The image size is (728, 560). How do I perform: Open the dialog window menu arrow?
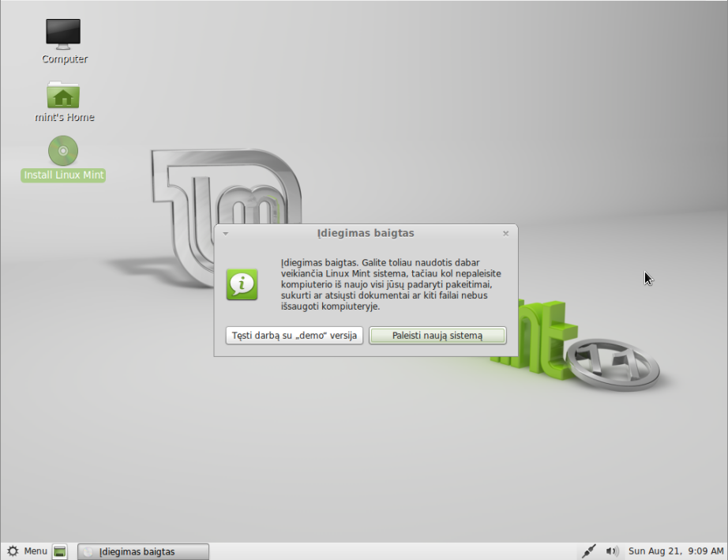pos(226,234)
